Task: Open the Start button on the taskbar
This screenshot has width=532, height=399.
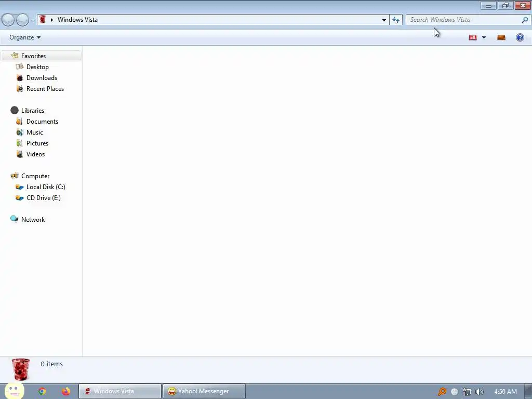Action: pos(14,391)
